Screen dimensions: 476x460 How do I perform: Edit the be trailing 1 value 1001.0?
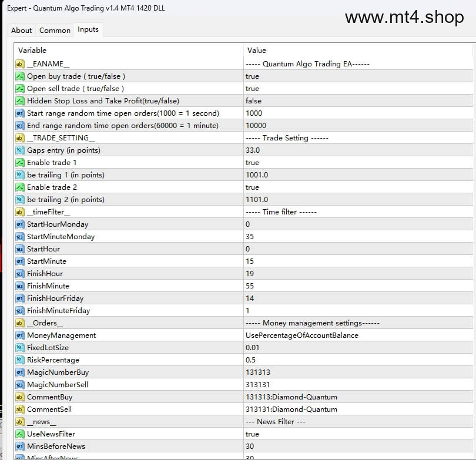point(257,175)
